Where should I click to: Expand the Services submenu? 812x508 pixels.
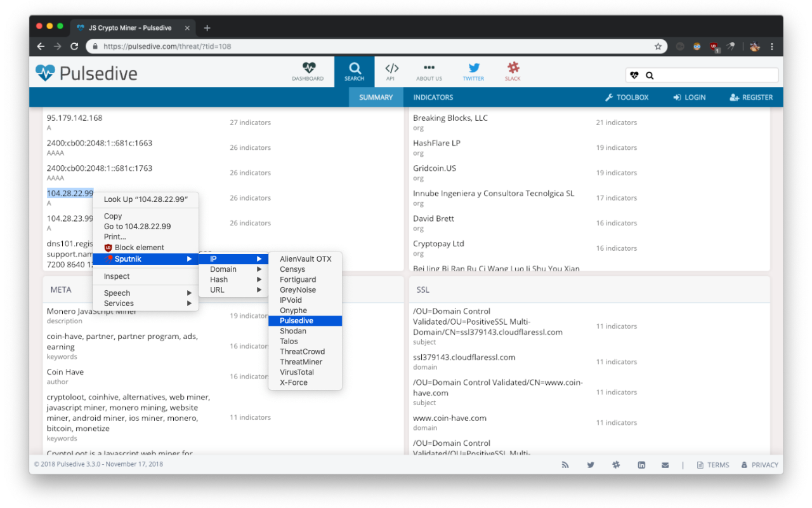146,303
